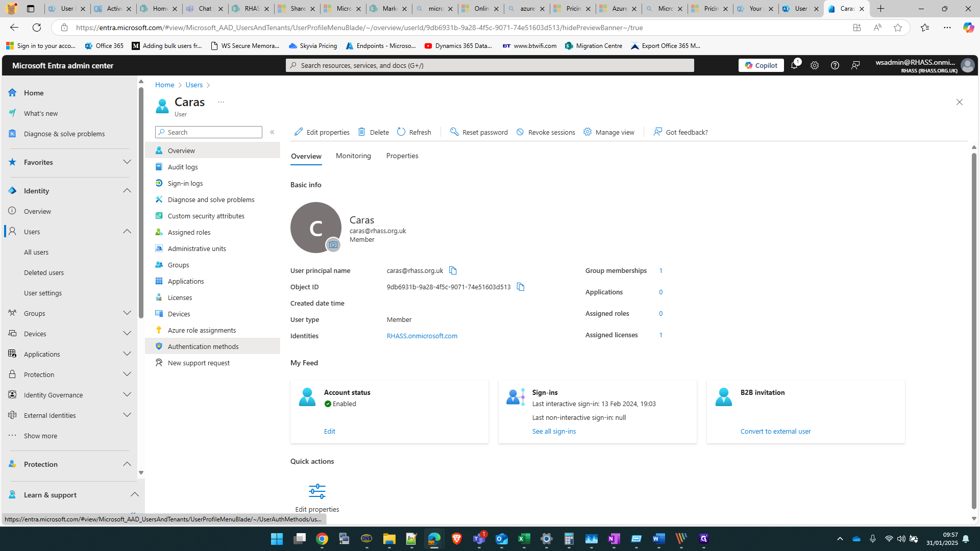Collapse the Identity section

point(127,191)
